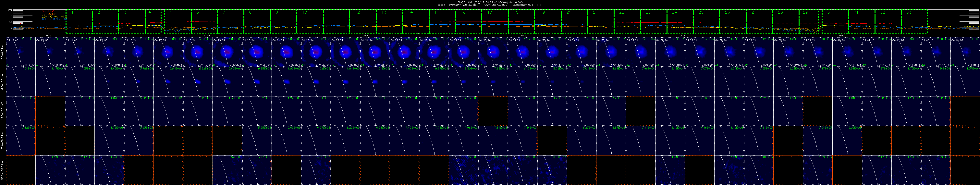Select interval 13 box in light curve plot
The image size is (980, 185).
[x=390, y=21]
